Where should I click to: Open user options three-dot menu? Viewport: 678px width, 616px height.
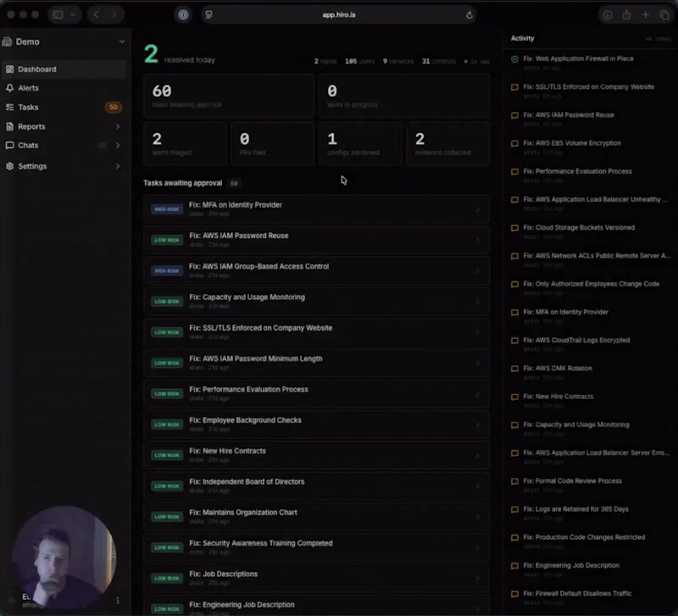[x=118, y=601]
